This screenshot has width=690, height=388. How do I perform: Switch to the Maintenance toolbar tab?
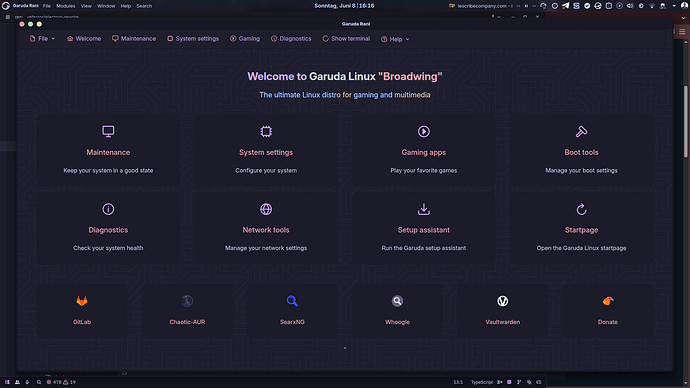tap(134, 39)
